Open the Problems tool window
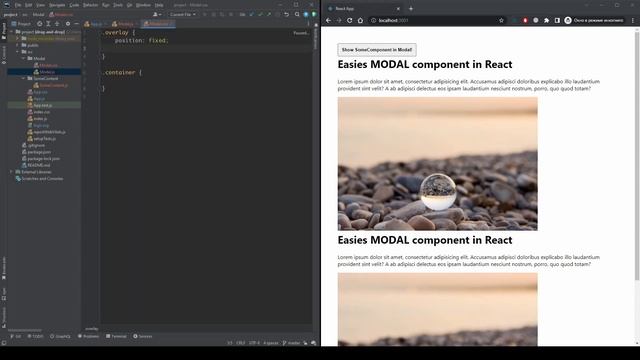This screenshot has height=360, width=640. (89, 336)
